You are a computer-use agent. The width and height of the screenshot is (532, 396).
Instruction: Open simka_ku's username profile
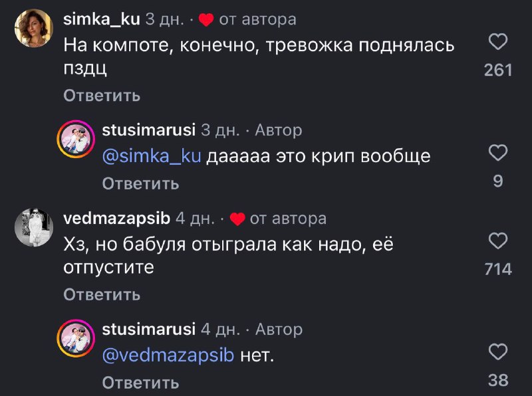pyautogui.click(x=100, y=19)
